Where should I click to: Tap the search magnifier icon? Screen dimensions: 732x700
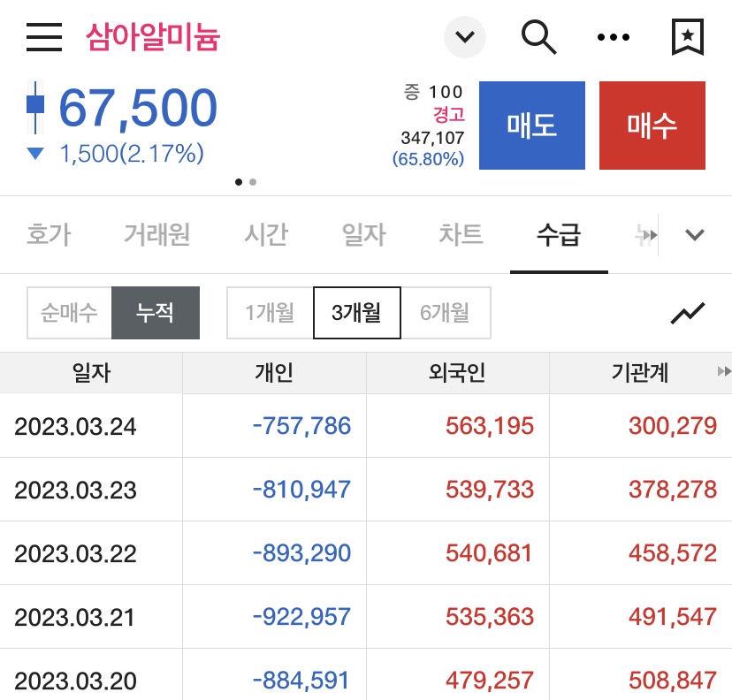(x=538, y=37)
